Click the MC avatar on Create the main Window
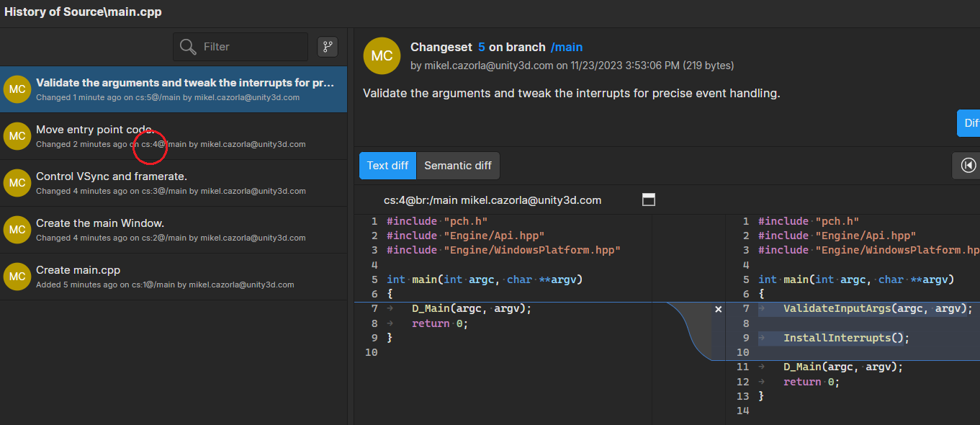The width and height of the screenshot is (980, 425). pos(17,230)
